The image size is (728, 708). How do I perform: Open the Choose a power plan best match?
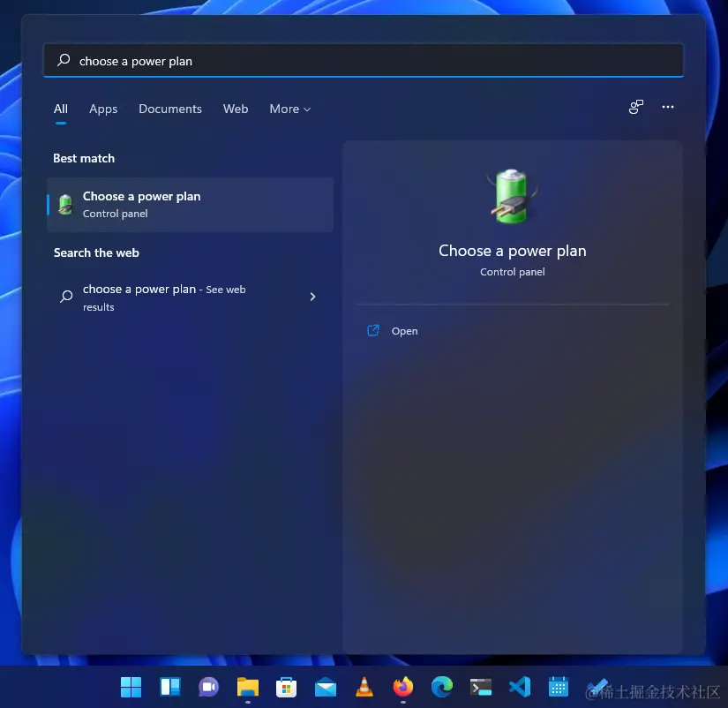190,205
